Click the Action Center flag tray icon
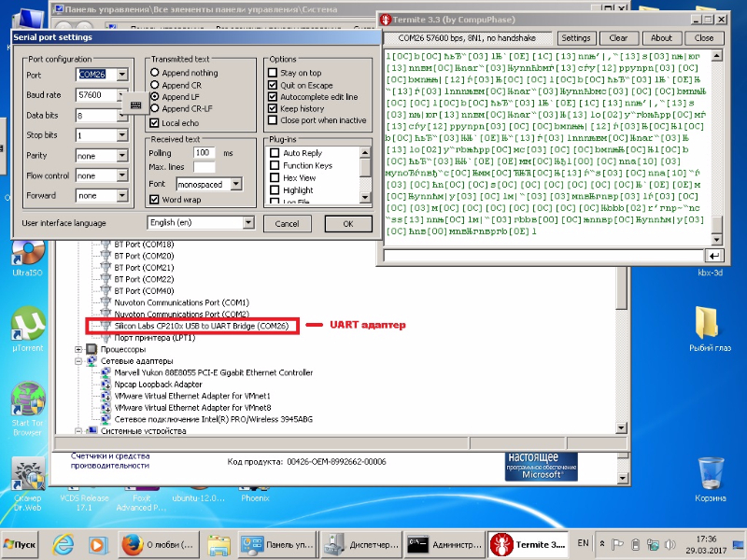Screen dimensions: 747x560 617,544
